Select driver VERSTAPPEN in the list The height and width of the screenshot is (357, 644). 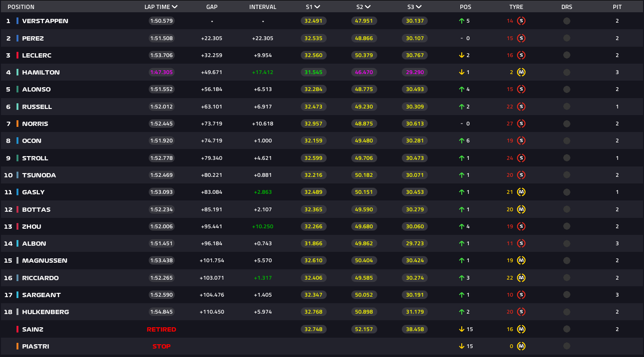pos(45,21)
